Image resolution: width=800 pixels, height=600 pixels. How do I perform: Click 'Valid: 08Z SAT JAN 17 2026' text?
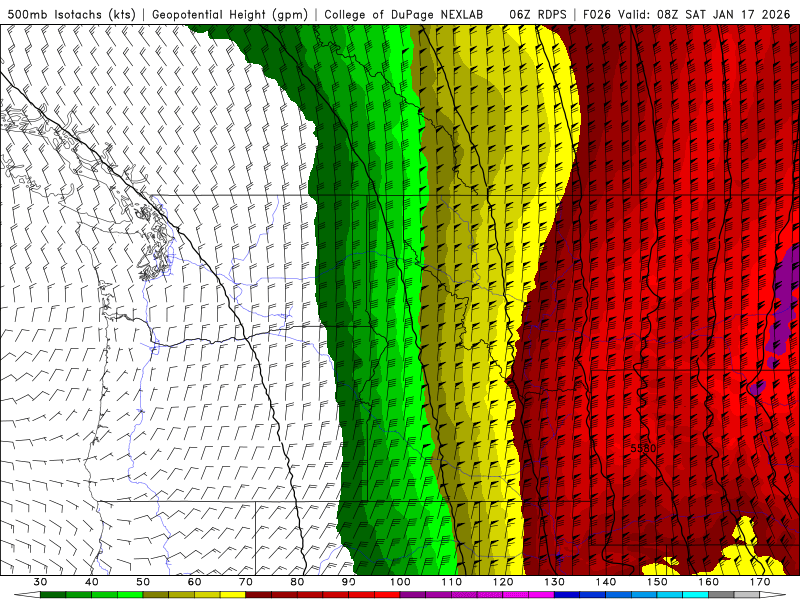point(704,15)
